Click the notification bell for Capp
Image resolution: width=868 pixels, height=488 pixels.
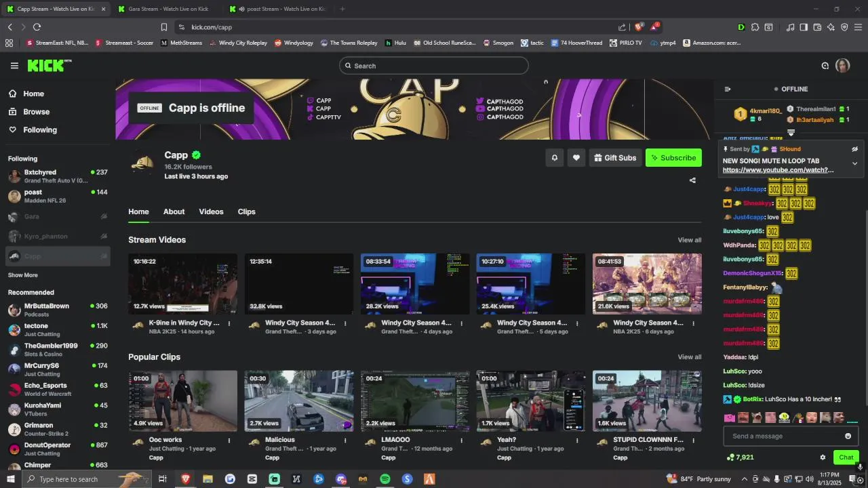(x=555, y=158)
